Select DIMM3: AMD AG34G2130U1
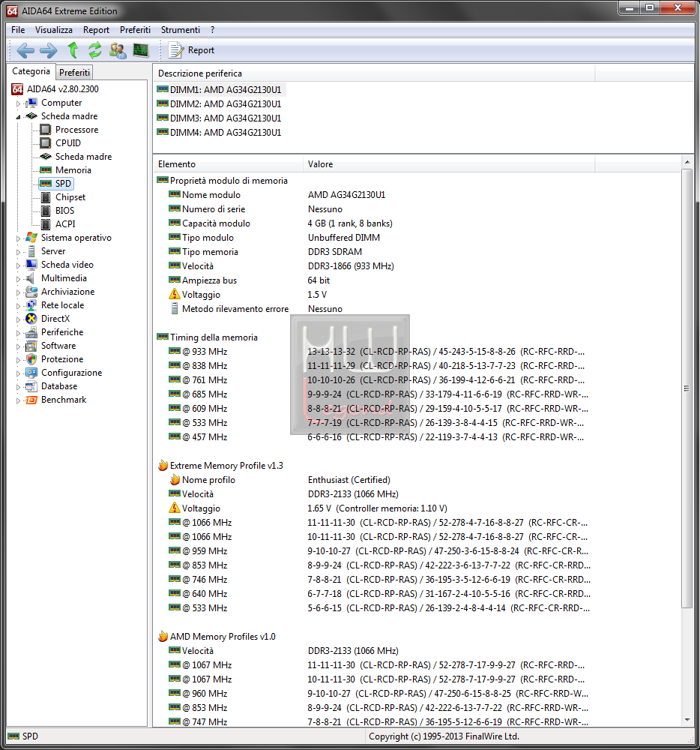The height and width of the screenshot is (750, 700). click(226, 118)
